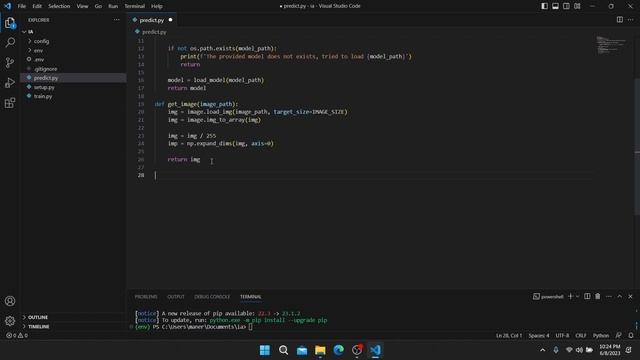This screenshot has width=640, height=360.
Task: Open the feedback icon in status bar
Action: 619,336
